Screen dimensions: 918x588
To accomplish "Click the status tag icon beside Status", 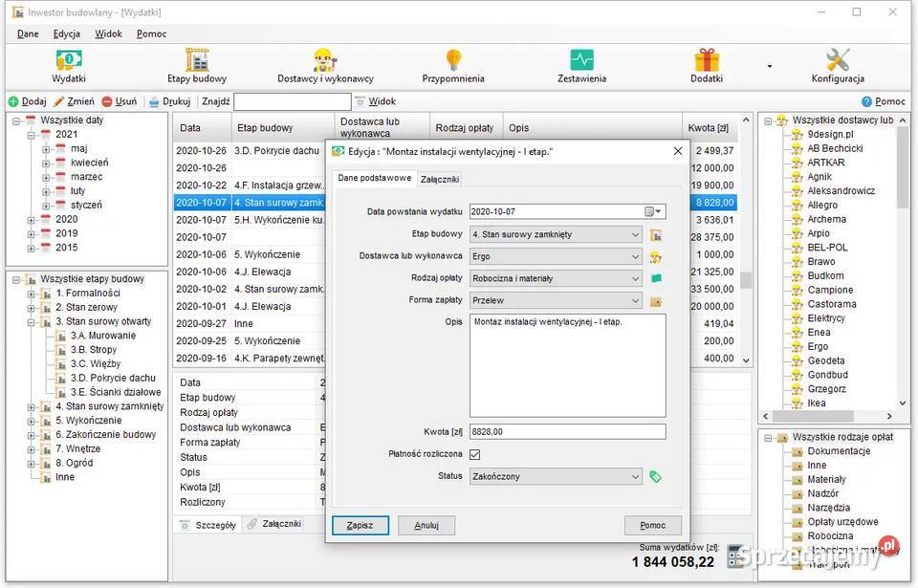I will pos(655,476).
